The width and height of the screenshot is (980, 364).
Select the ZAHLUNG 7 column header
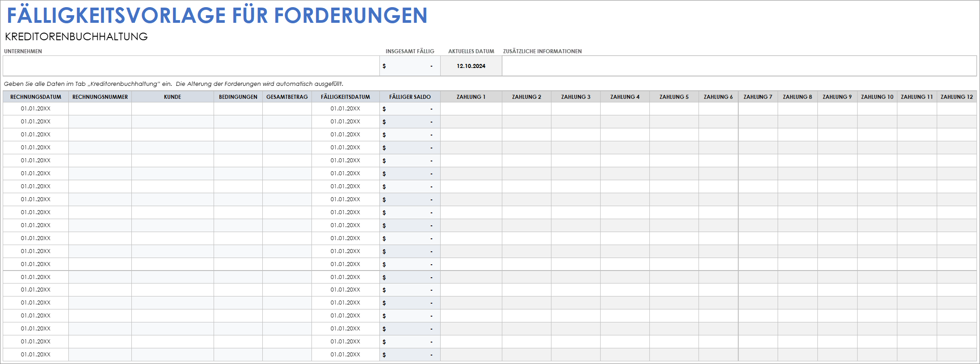[x=758, y=97]
